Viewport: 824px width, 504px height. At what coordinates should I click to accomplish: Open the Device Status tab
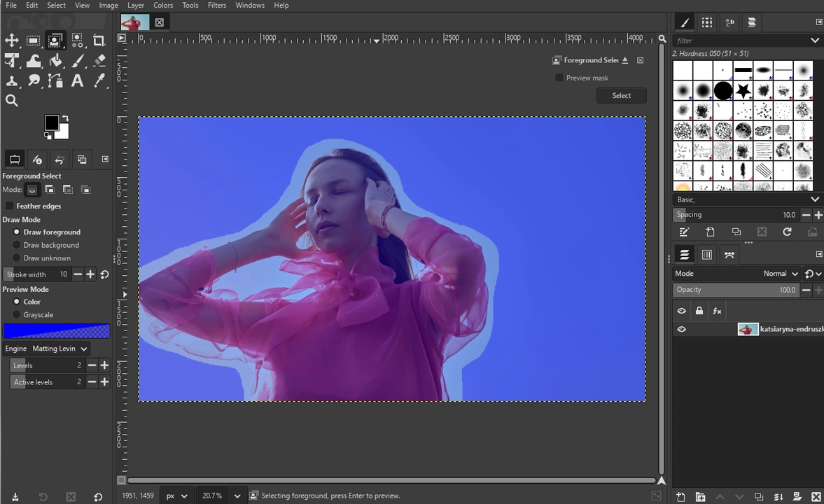(37, 159)
